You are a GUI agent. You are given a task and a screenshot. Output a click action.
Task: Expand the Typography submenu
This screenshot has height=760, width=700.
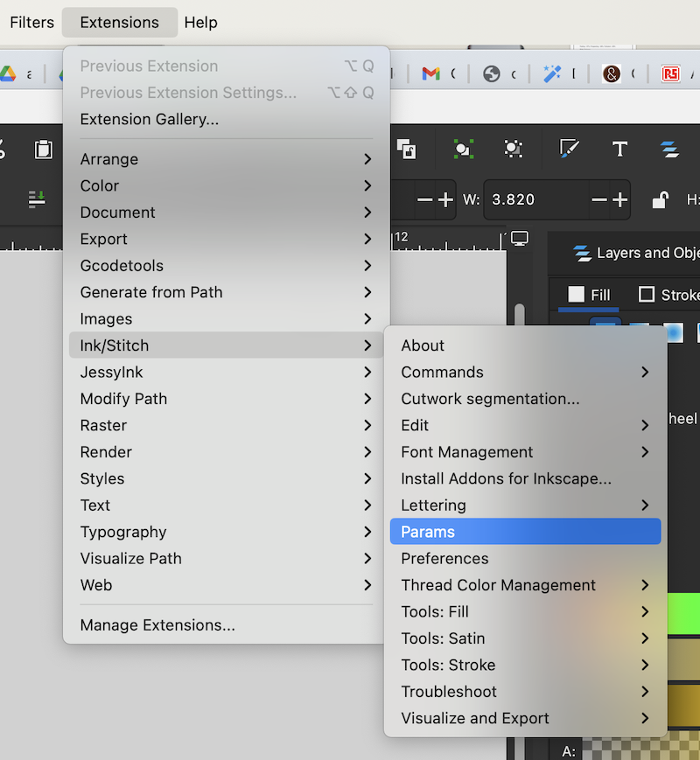pos(226,533)
